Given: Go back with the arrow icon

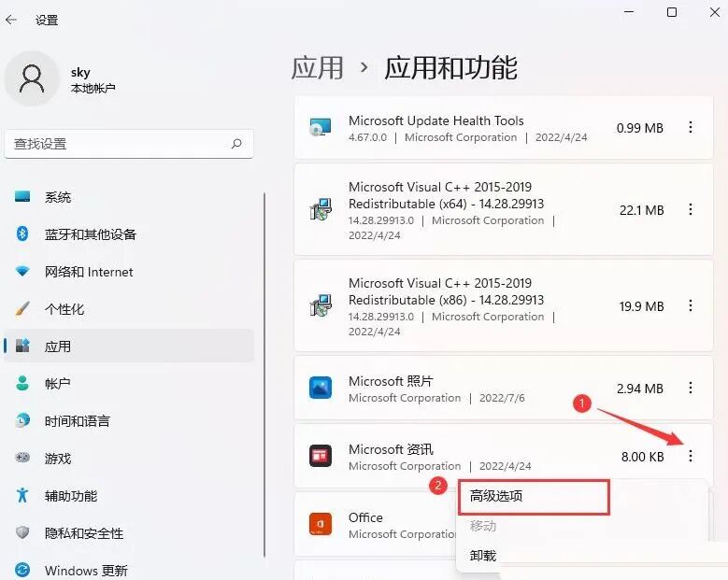Looking at the screenshot, I should [x=11, y=20].
